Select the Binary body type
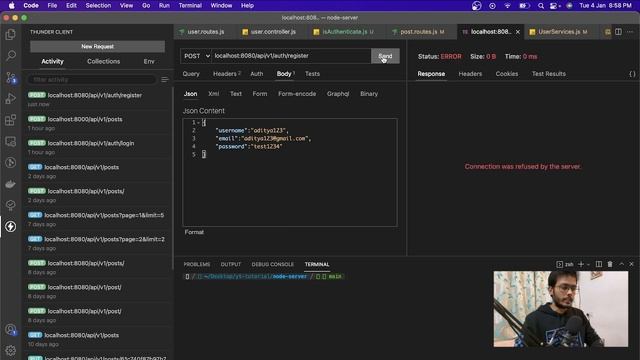This screenshot has width=640, height=360. pos(369,94)
